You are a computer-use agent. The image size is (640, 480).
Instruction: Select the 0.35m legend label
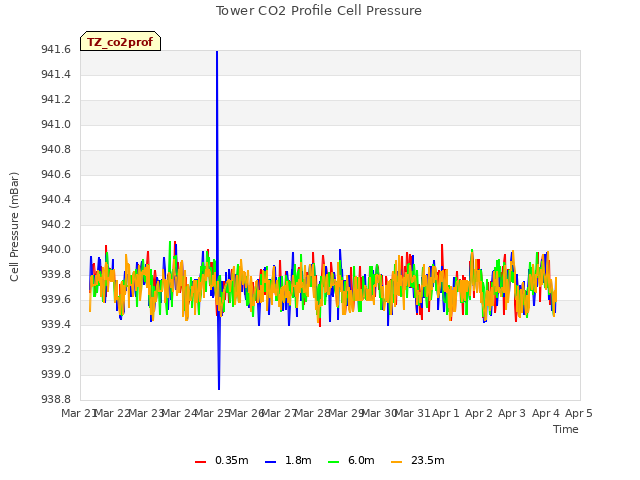pyautogui.click(x=231, y=460)
